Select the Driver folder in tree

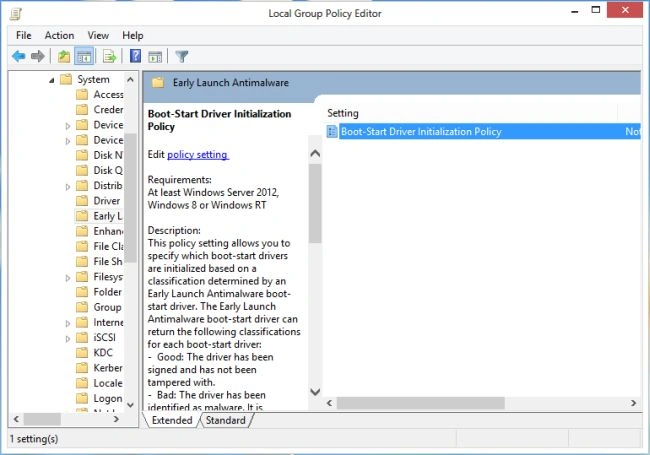(x=107, y=201)
